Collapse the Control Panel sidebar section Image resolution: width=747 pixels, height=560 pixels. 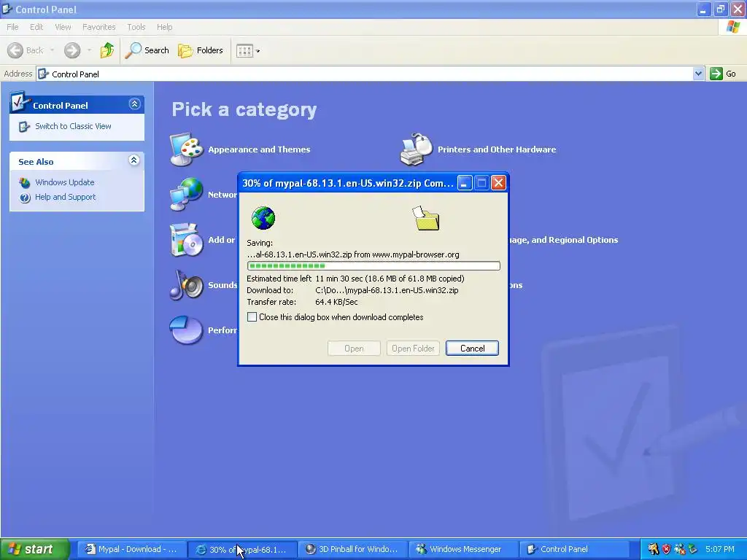[134, 104]
